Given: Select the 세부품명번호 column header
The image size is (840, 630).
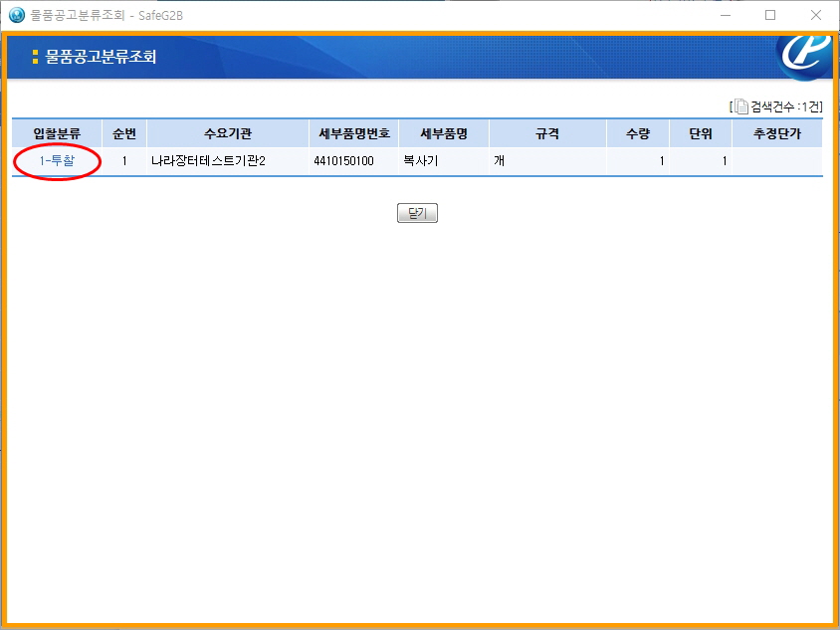Looking at the screenshot, I should click(354, 133).
